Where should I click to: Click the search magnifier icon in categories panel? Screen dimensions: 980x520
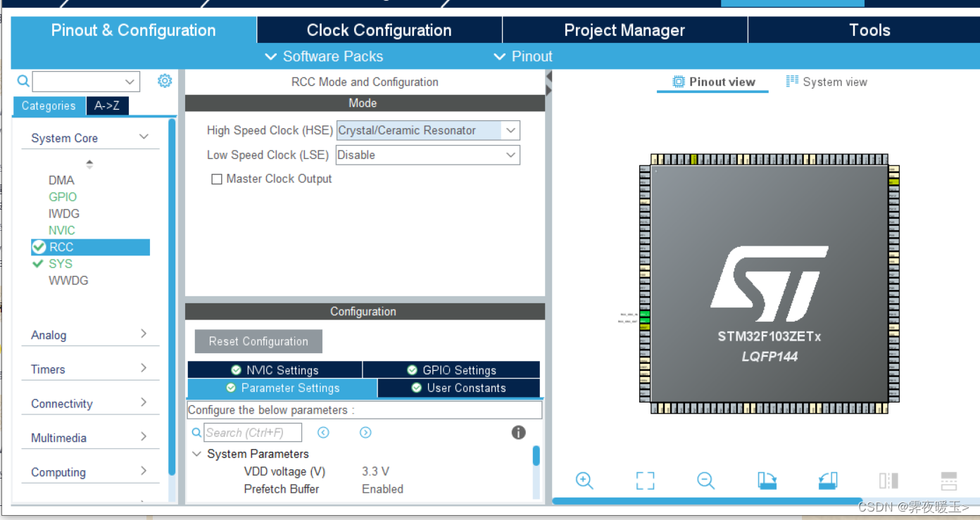[x=23, y=81]
